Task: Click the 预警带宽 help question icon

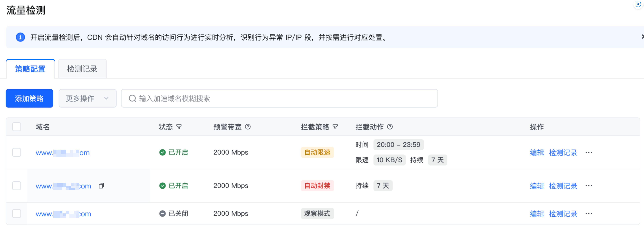Action: (x=248, y=127)
